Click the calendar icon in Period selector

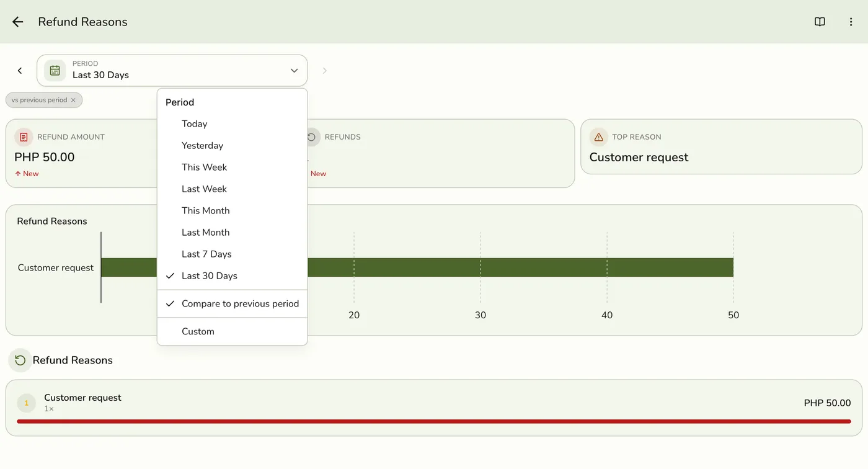[55, 71]
